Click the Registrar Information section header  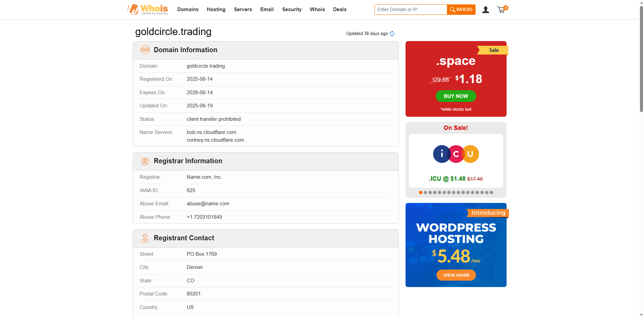coord(266,161)
